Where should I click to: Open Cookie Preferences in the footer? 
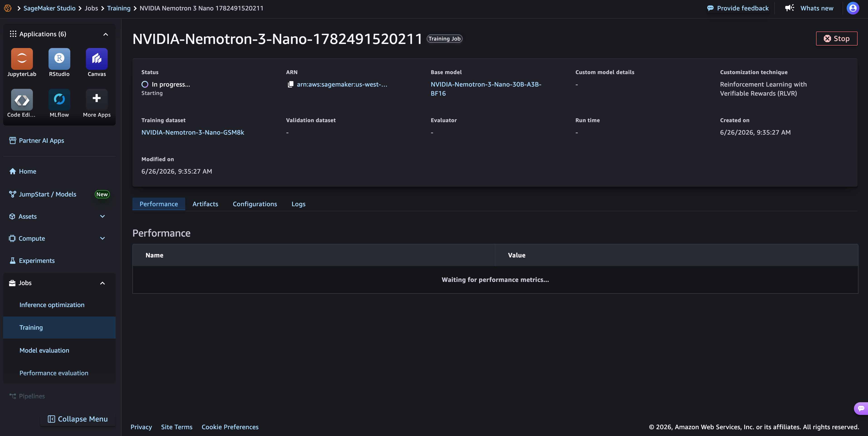click(230, 427)
